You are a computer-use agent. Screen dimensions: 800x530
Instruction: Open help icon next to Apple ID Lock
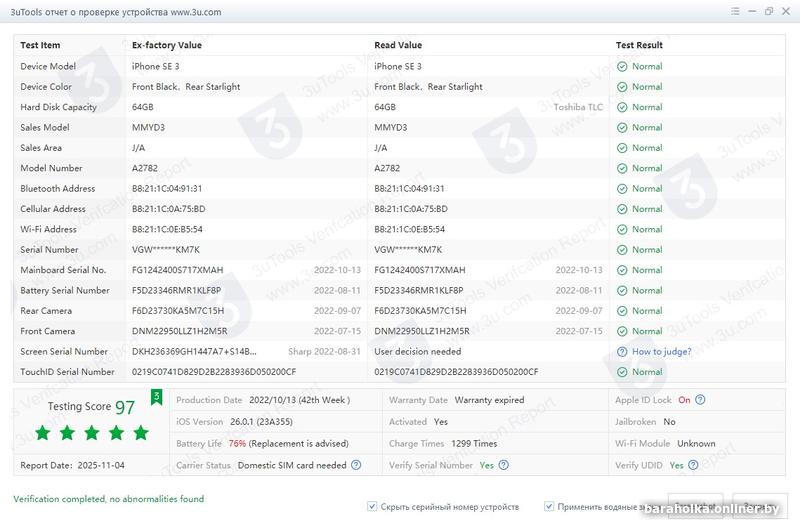(701, 400)
